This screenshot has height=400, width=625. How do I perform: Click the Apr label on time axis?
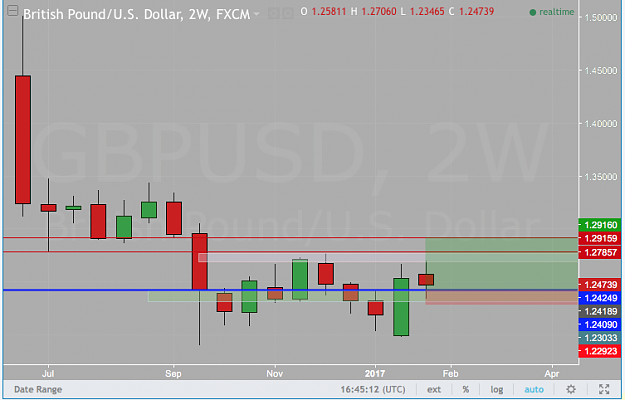tap(552, 374)
